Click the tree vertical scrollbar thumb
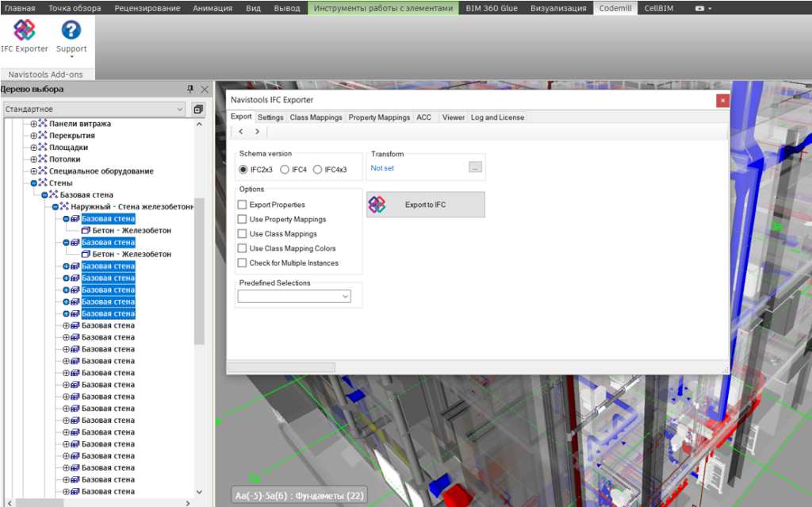Viewport: 812px width, 507px height. 199,271
